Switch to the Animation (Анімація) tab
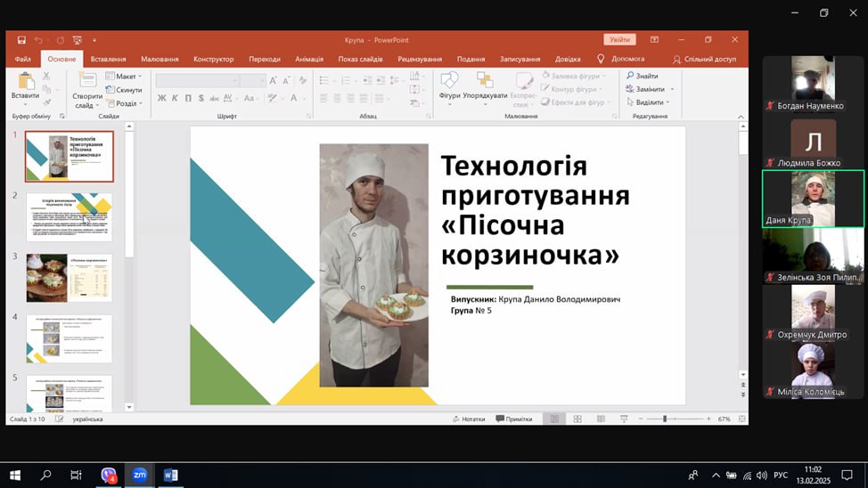This screenshot has height=488, width=868. (x=309, y=59)
